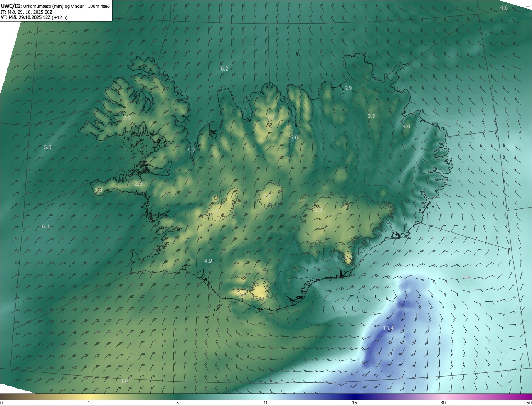Click the 2.8 value on Snæfellsnes peninsula
Viewport: 532px width, 406px height.
click(138, 183)
